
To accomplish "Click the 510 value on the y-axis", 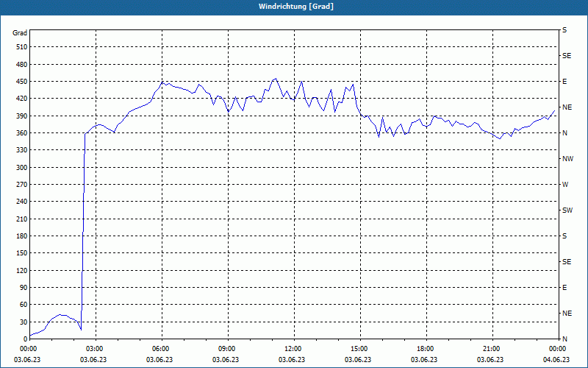I will (x=21, y=47).
